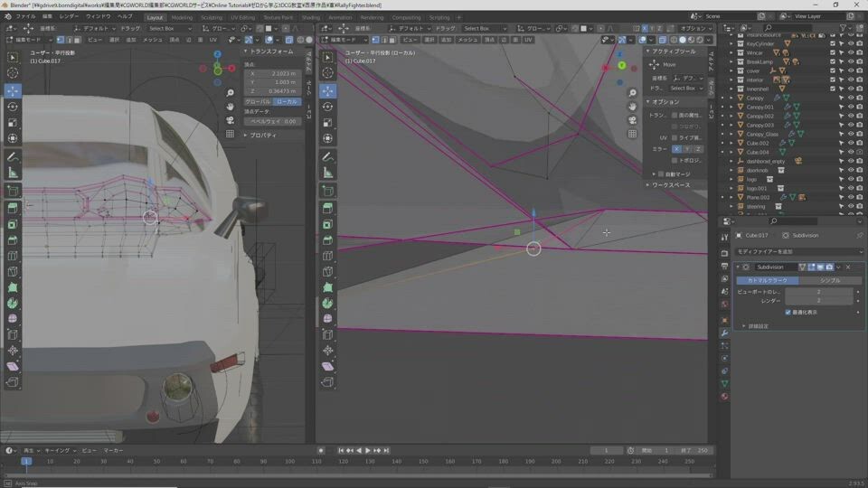Click the ベベルウェイト value field
Image resolution: width=868 pixels, height=488 pixels.
[275, 120]
